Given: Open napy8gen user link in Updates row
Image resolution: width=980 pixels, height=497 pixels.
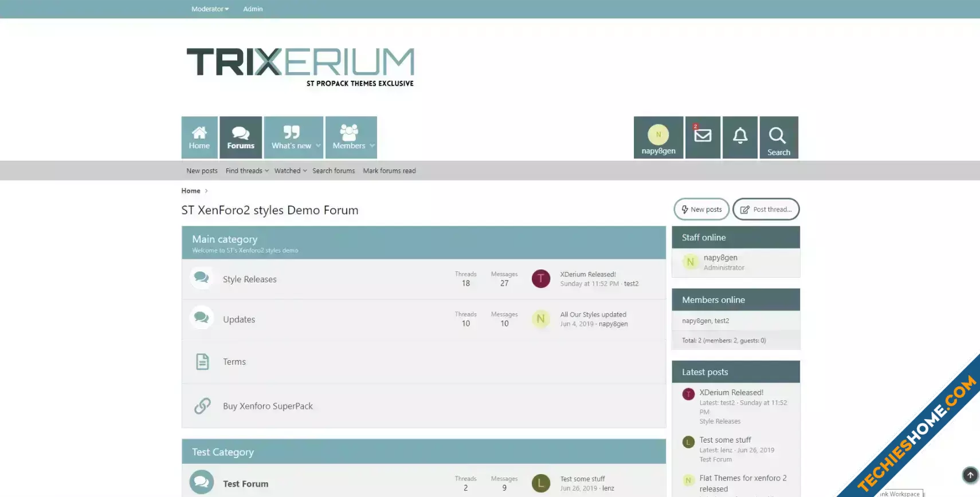Looking at the screenshot, I should pyautogui.click(x=613, y=324).
